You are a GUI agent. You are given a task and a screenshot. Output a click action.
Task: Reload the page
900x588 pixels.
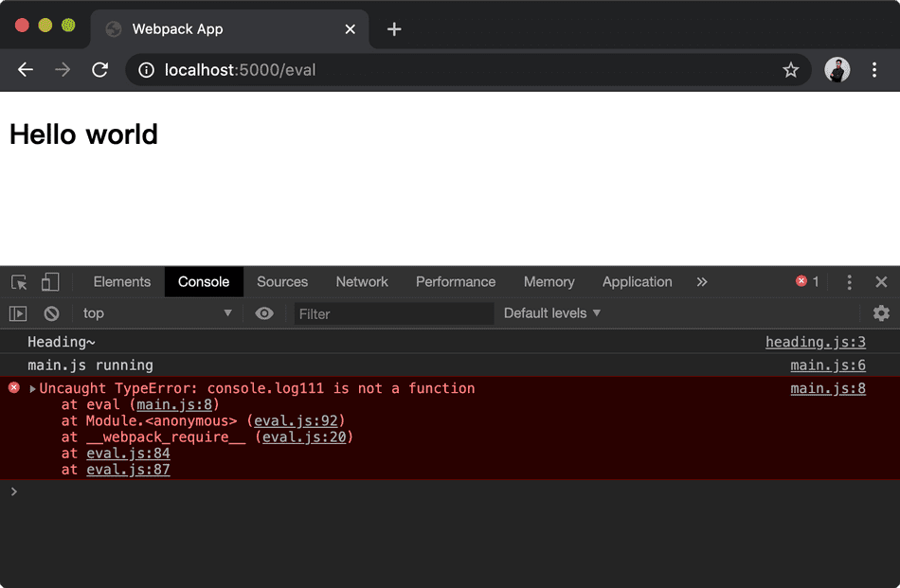click(99, 70)
